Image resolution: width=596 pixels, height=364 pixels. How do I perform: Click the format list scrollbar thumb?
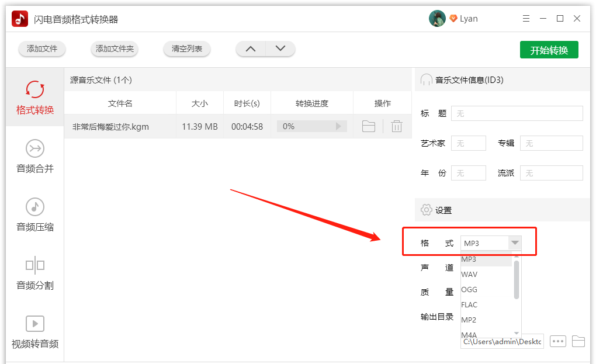tap(516, 280)
